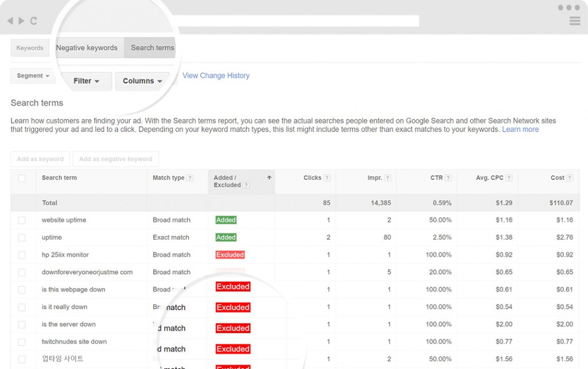
Task: Select the hp 25iix monitor row checkbox
Action: [x=22, y=255]
